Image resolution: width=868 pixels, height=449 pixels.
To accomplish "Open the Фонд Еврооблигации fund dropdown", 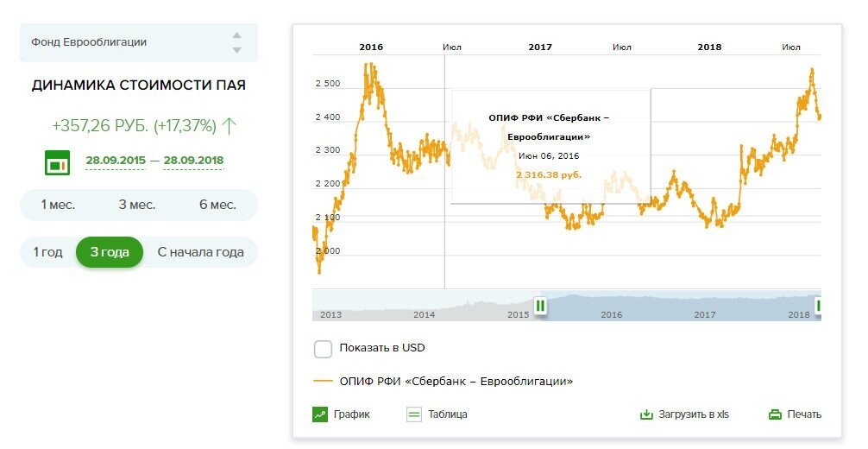I will pos(139,42).
